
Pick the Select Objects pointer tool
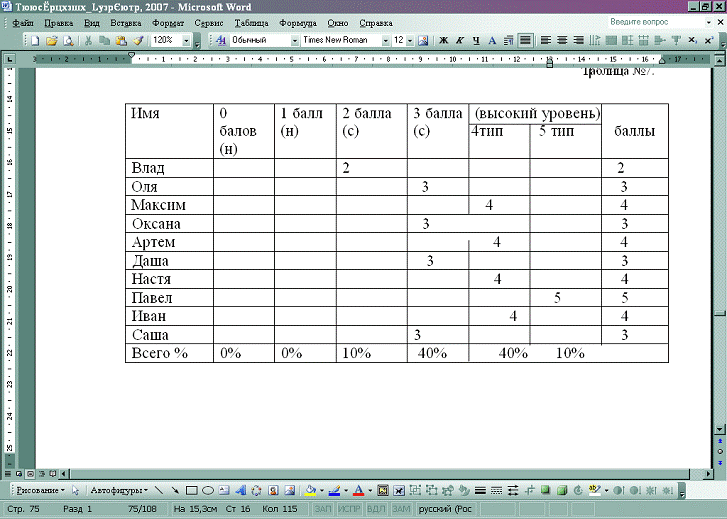click(75, 491)
